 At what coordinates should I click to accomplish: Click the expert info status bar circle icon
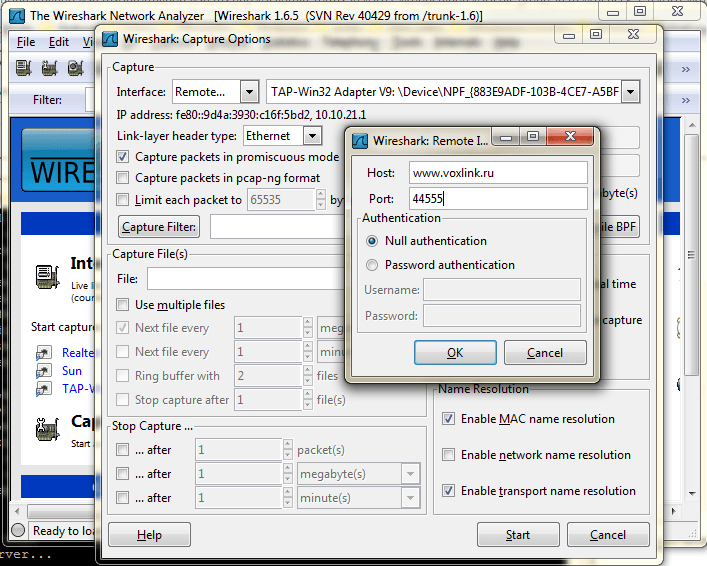click(18, 530)
